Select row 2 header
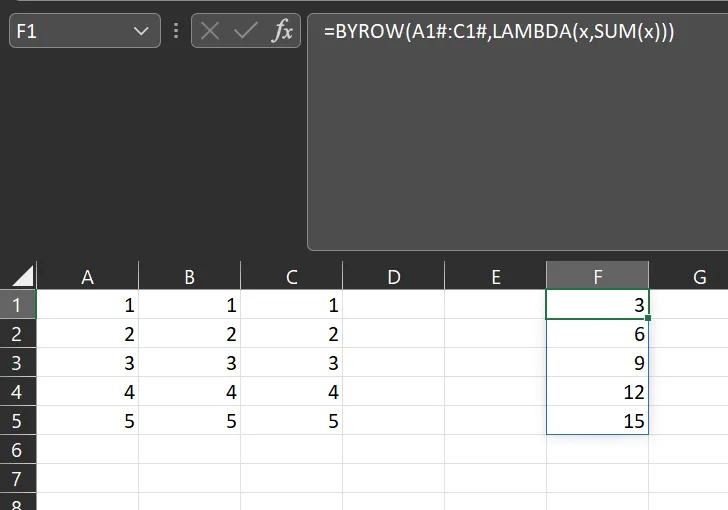Image resolution: width=728 pixels, height=510 pixels. tap(18, 333)
